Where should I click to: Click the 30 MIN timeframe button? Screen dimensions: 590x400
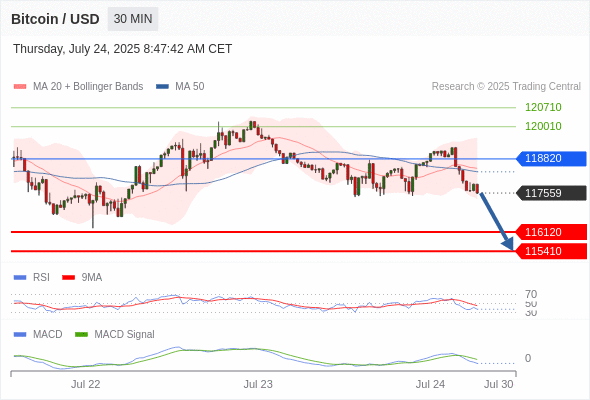click(133, 19)
